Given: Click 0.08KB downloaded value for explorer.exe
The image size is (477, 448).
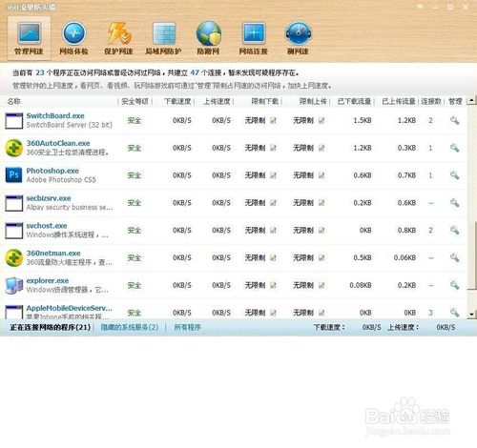Looking at the screenshot, I should click(361, 285).
